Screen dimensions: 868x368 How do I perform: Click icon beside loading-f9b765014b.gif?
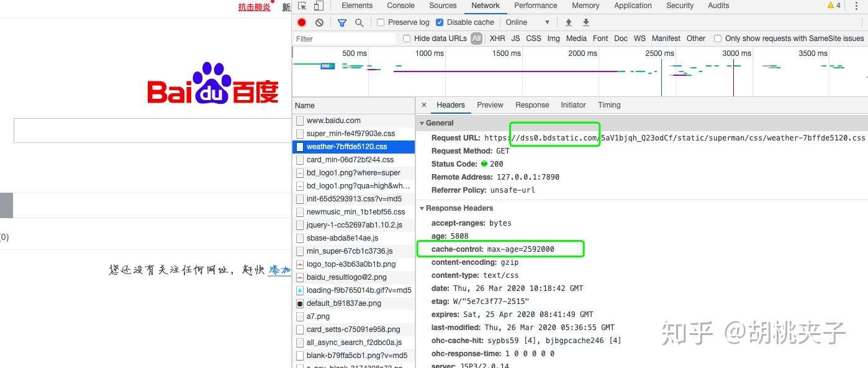[x=300, y=290]
